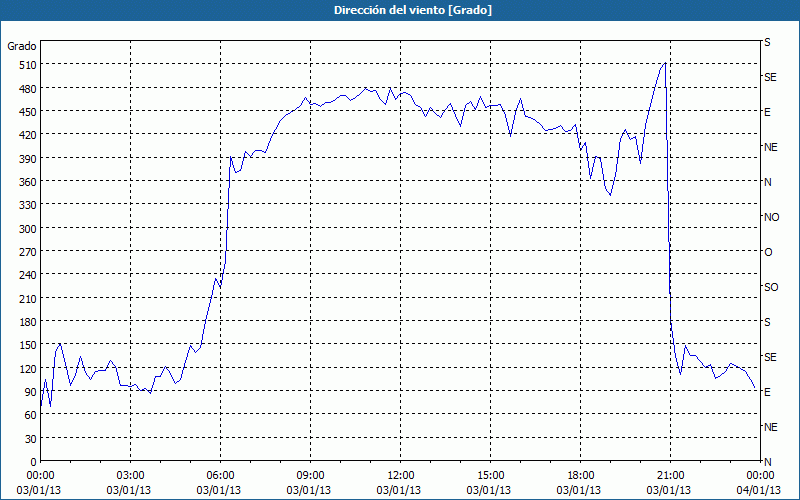Click the 390 degree axis label

point(28,159)
